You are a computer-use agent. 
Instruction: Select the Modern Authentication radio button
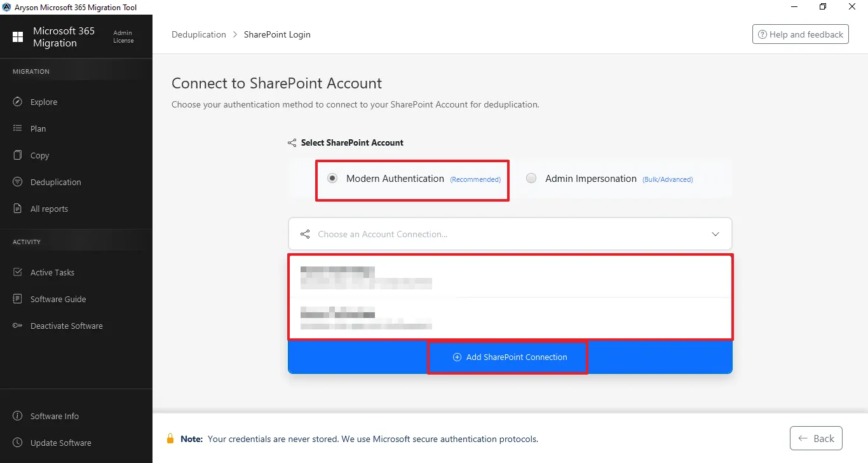332,179
